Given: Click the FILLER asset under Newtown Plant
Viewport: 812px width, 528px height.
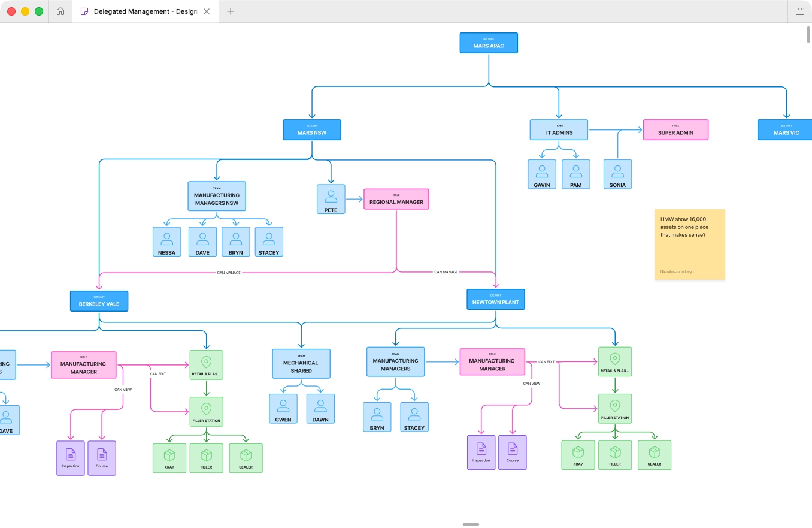Looking at the screenshot, I should (x=615, y=455).
